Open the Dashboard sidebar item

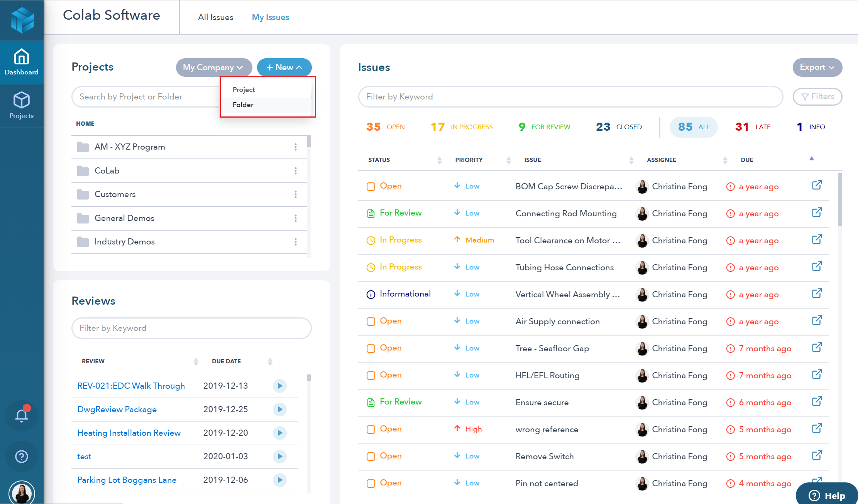[x=22, y=62]
